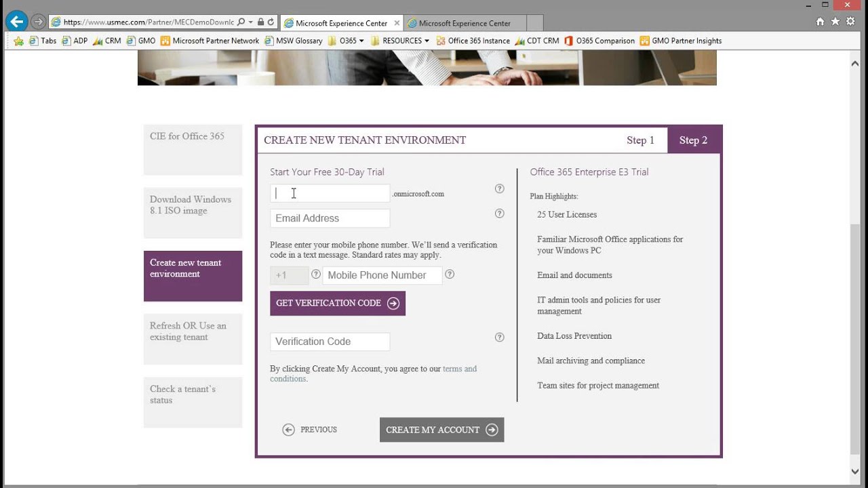868x488 pixels.
Task: Open Check a tenant's status item
Action: pos(193,402)
